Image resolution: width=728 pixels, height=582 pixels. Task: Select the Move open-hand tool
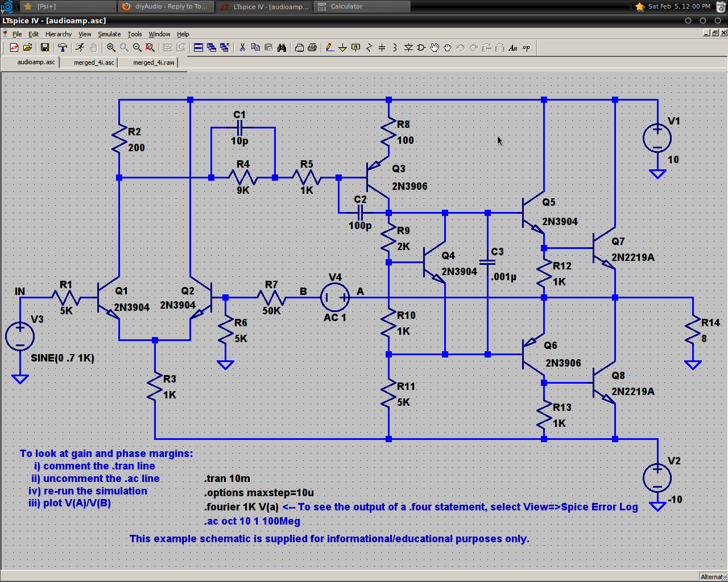click(435, 48)
